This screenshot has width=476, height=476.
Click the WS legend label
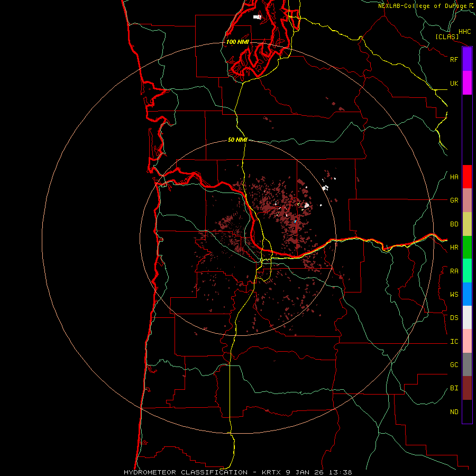click(454, 295)
